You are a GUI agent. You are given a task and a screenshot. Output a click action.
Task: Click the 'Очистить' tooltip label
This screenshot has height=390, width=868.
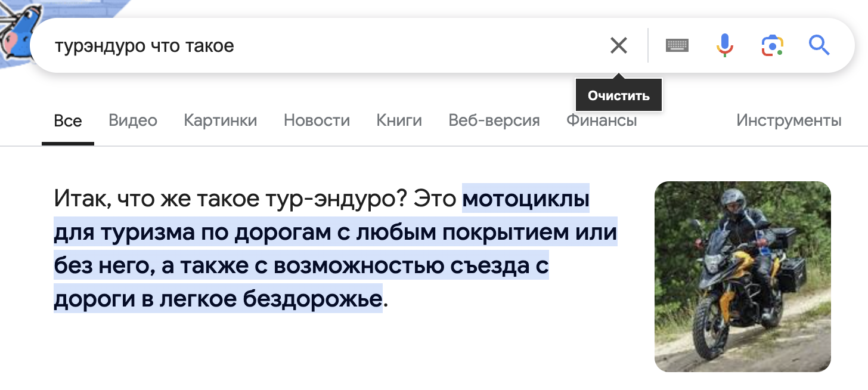tap(619, 95)
